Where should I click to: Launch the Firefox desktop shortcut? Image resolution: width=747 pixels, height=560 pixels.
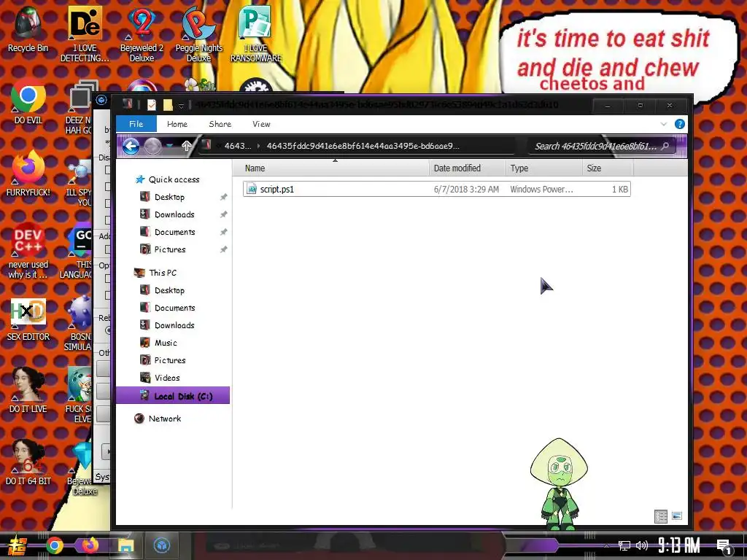(28, 174)
